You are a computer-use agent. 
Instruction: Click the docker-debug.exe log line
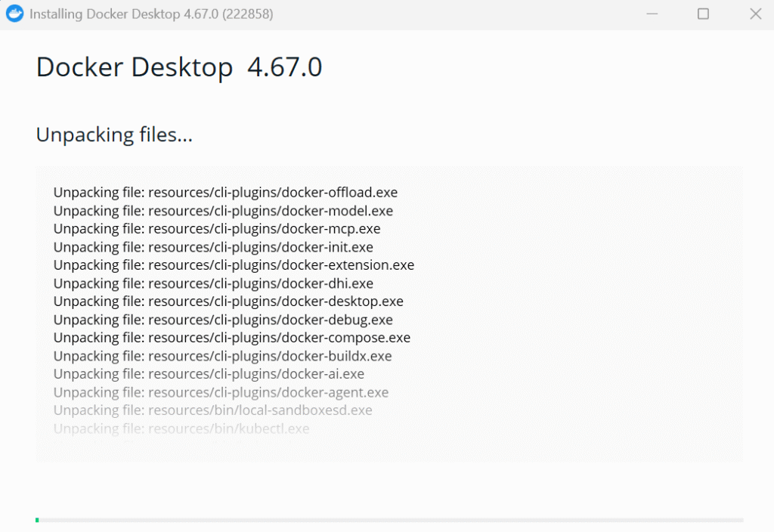coord(222,319)
